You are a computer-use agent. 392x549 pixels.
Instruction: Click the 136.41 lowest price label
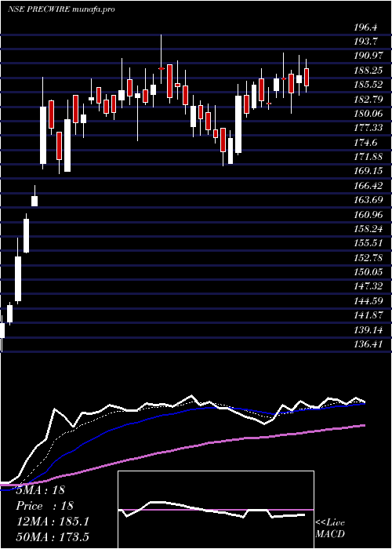point(367,344)
